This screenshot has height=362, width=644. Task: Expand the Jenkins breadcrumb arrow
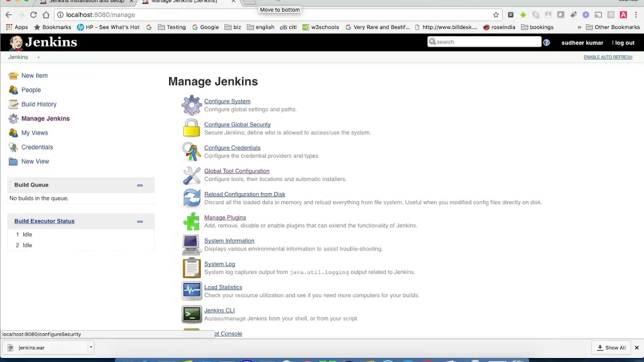(x=38, y=57)
